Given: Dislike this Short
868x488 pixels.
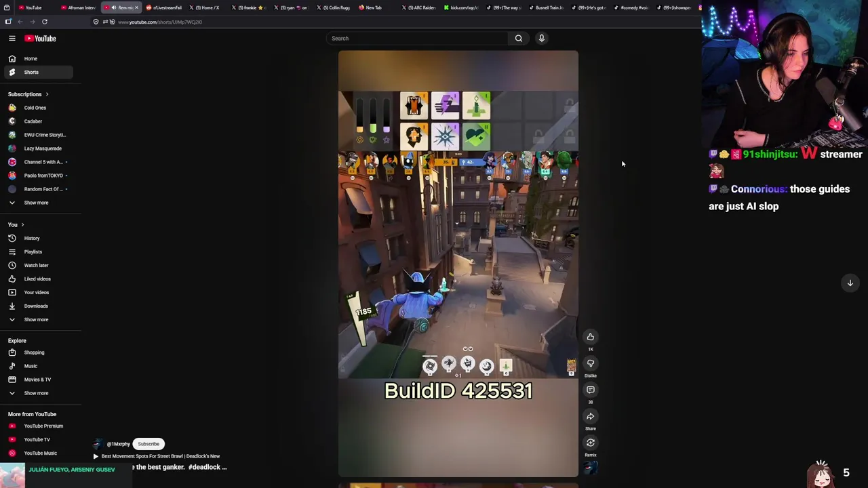Looking at the screenshot, I should (591, 363).
